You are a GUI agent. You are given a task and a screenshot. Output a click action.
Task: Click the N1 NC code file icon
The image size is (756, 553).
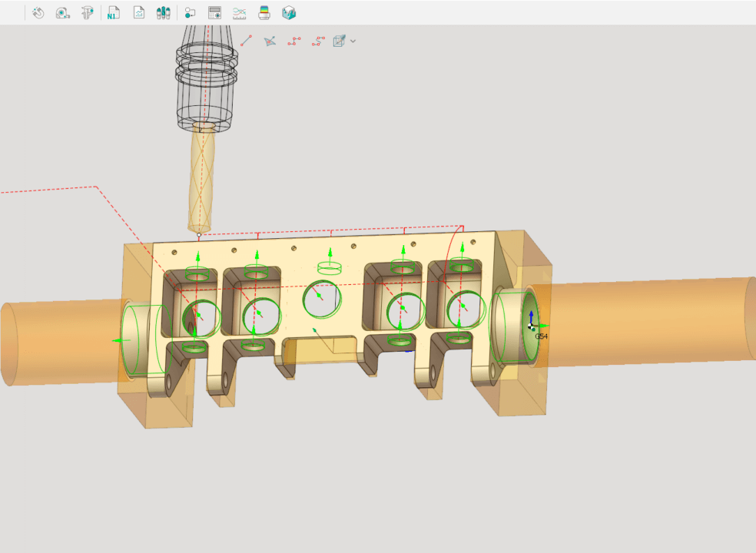(114, 13)
